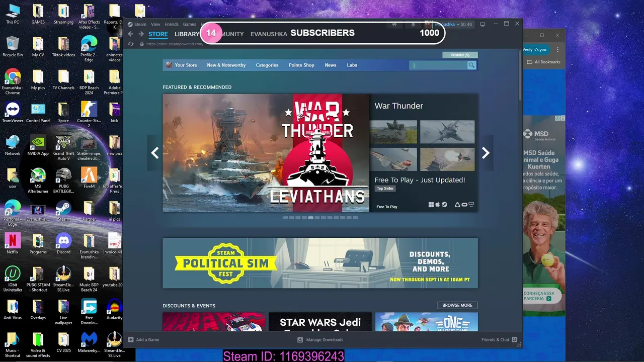The height and width of the screenshot is (362, 644).
Task: Click the Wishlist (5) button
Action: (x=460, y=55)
